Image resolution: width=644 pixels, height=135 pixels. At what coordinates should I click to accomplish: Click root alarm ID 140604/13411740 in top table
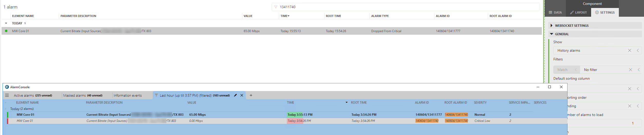(x=502, y=31)
